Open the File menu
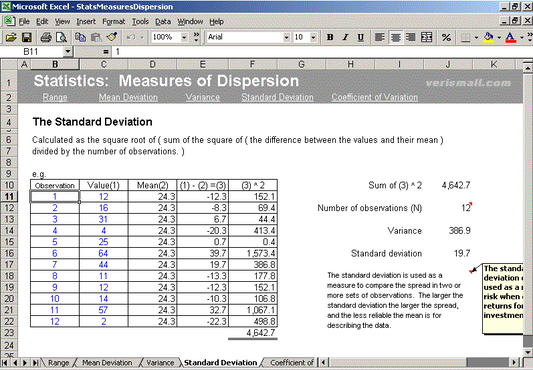The image size is (533, 370). (24, 22)
